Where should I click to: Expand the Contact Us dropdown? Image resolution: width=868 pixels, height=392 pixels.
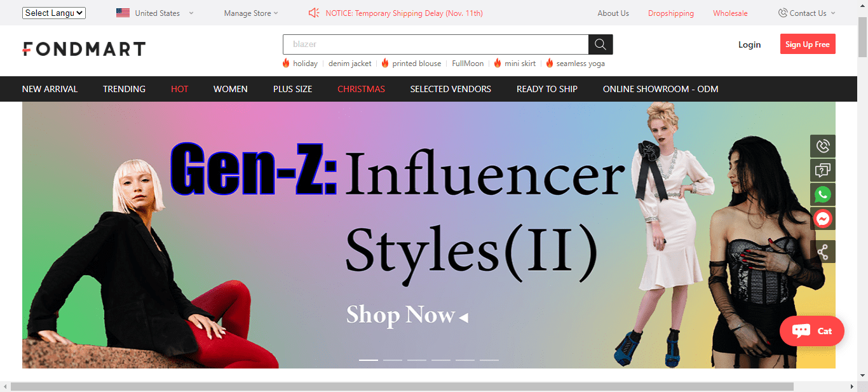[x=807, y=13]
